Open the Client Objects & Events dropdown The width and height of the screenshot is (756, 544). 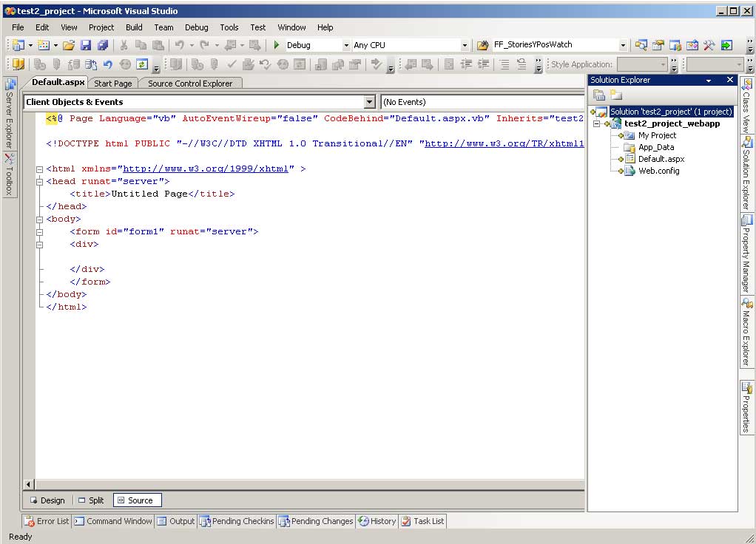click(369, 102)
